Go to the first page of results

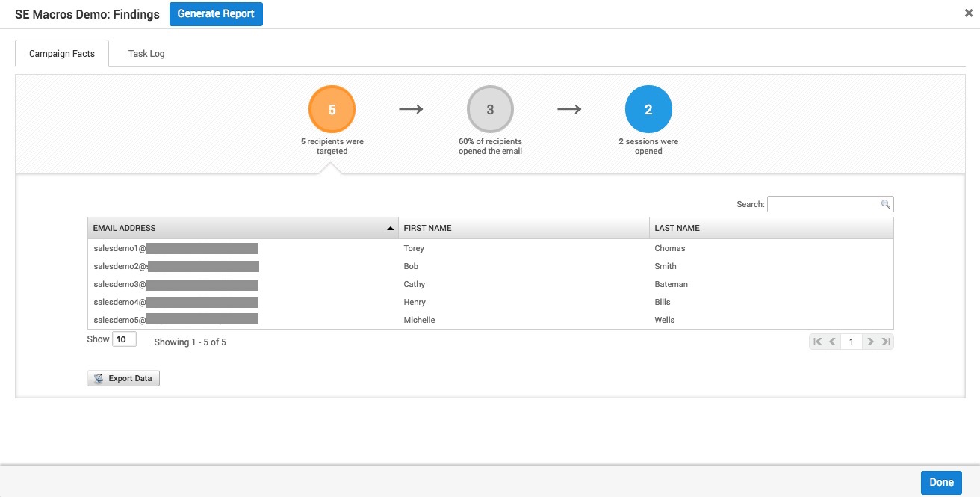[817, 342]
